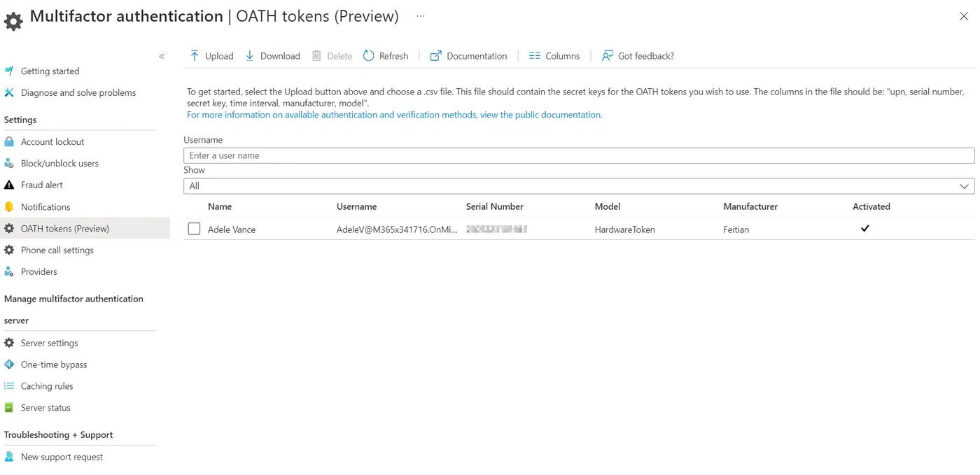
Task: Click the Got feedback person icon
Action: [x=608, y=55]
